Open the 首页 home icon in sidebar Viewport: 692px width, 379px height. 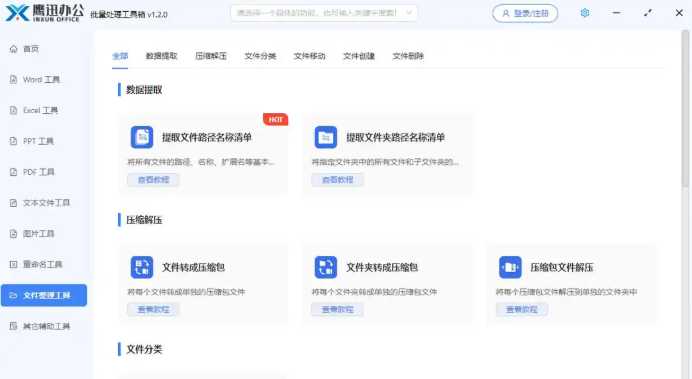click(x=14, y=49)
